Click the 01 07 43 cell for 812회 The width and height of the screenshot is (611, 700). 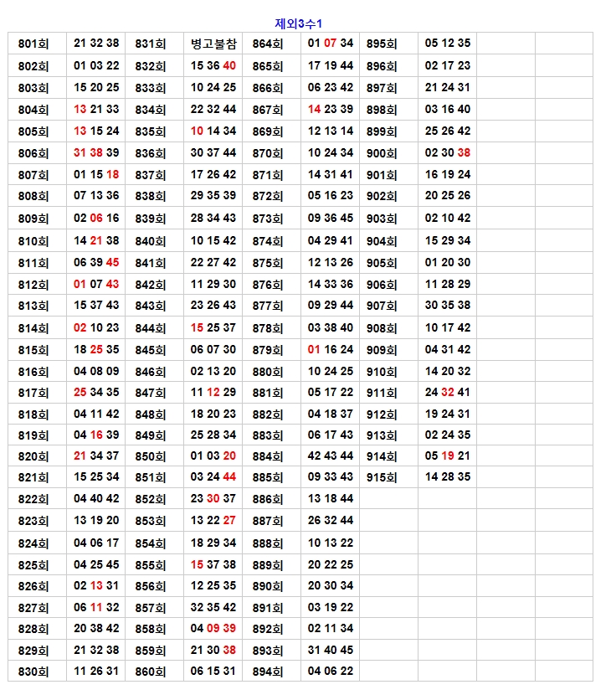tap(96, 285)
